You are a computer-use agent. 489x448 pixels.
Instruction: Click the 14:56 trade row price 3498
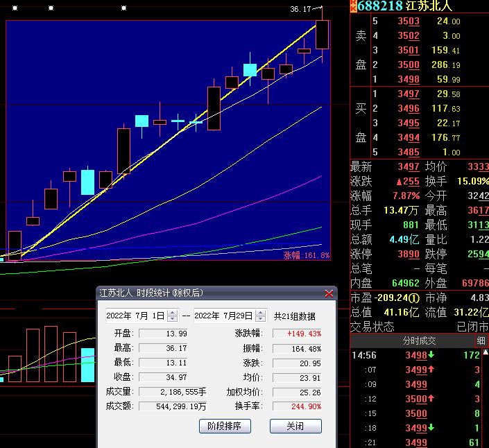(x=415, y=355)
